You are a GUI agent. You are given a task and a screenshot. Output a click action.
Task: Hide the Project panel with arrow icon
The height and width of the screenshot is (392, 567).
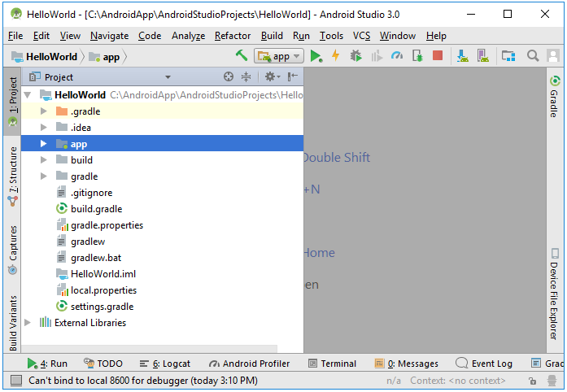(x=293, y=76)
